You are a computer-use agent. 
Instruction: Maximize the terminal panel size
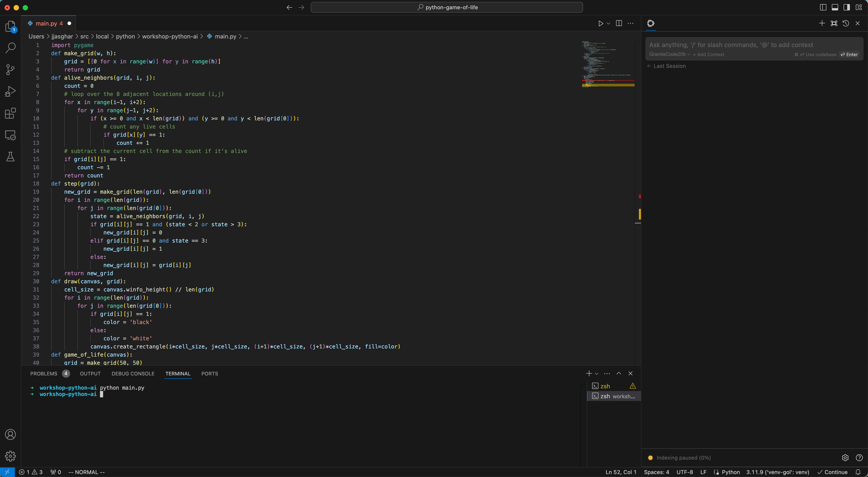619,373
